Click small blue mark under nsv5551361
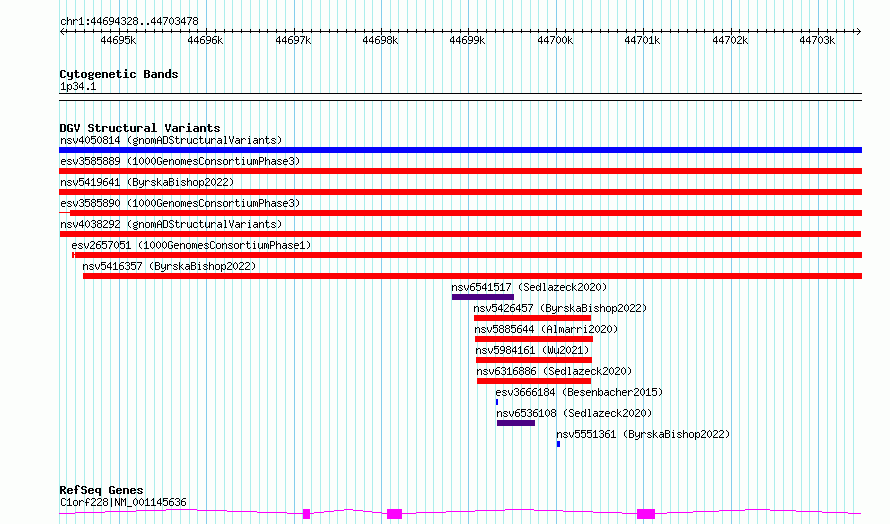The width and height of the screenshot is (890, 524). (559, 444)
